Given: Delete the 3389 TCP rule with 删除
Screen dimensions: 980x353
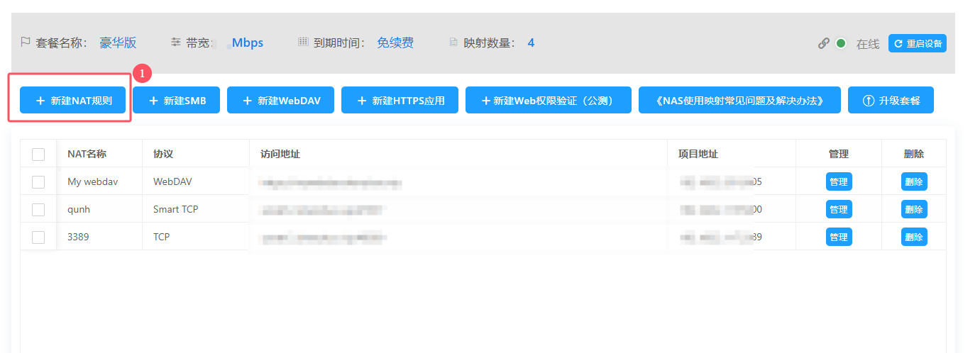Looking at the screenshot, I should click(x=914, y=237).
